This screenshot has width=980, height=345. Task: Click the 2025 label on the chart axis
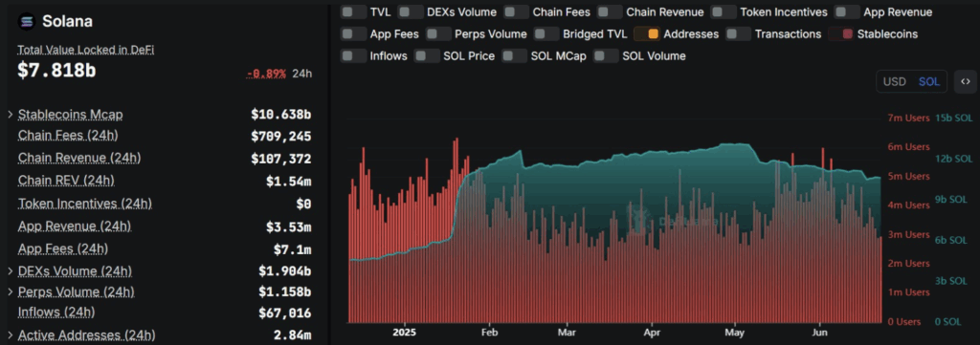(x=405, y=333)
